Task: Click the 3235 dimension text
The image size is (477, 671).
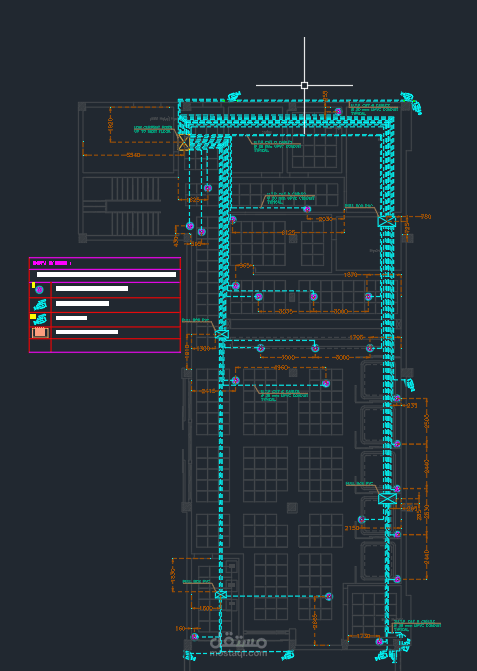Action: (x=285, y=312)
